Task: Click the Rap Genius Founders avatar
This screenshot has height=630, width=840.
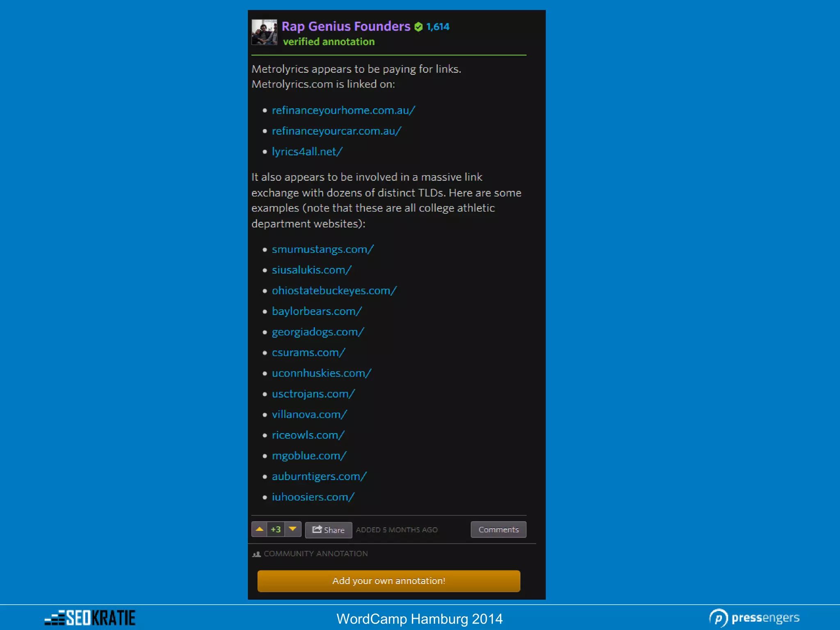Action: pyautogui.click(x=264, y=32)
